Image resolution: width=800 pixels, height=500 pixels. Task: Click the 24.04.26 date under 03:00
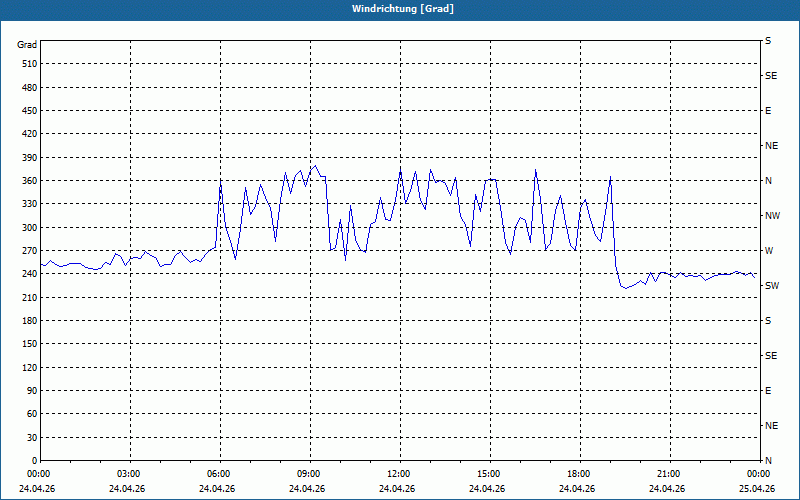coord(127,489)
